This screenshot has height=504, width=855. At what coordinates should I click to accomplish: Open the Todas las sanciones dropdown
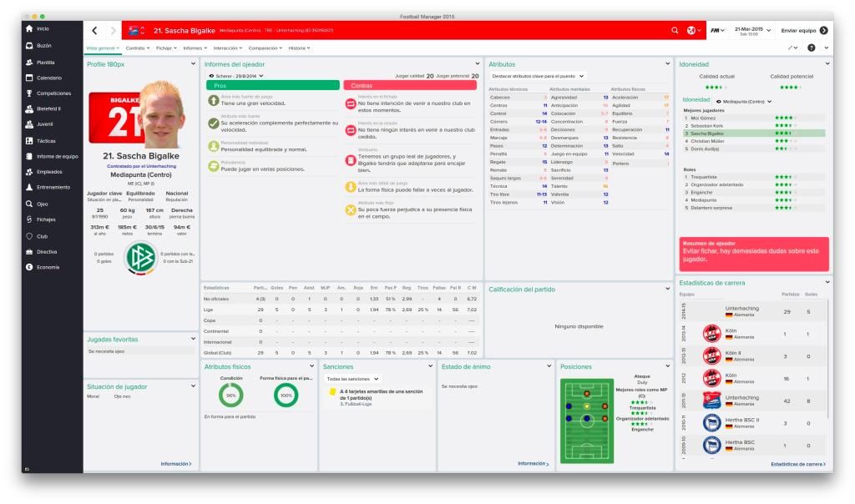[352, 379]
